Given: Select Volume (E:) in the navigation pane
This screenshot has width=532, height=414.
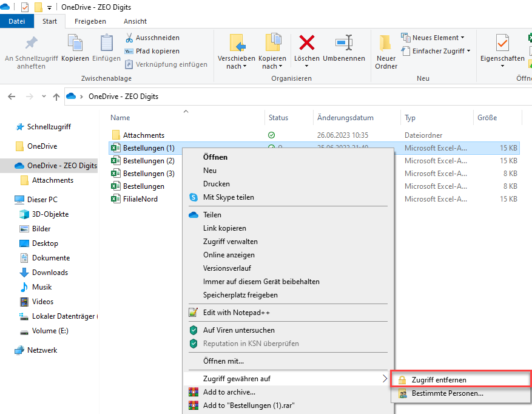Looking at the screenshot, I should (x=49, y=331).
